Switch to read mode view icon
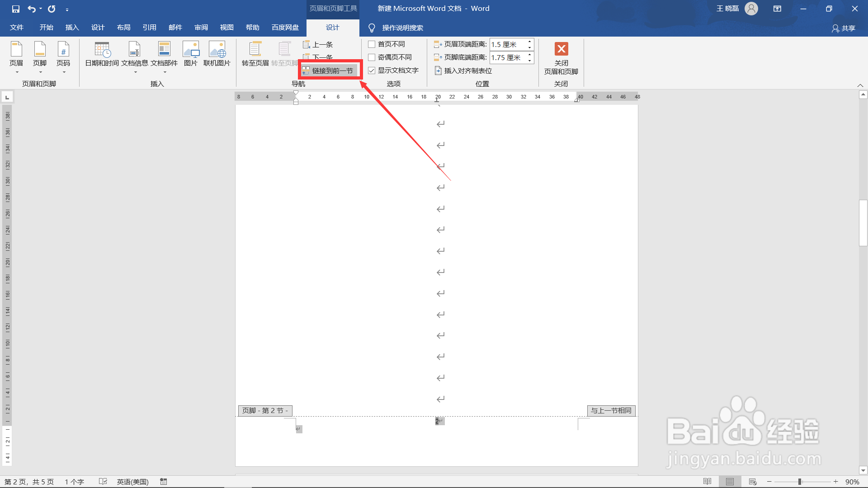The height and width of the screenshot is (488, 868). tap(707, 482)
